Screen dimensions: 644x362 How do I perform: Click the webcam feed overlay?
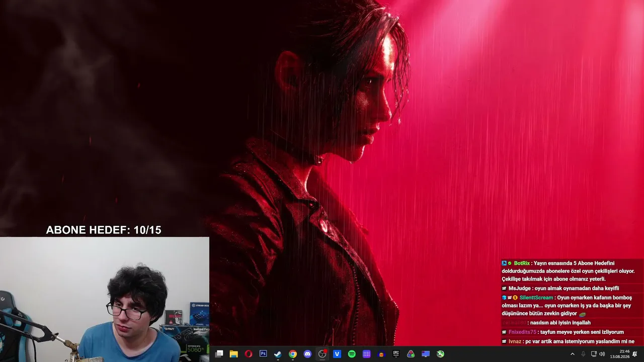(x=105, y=300)
